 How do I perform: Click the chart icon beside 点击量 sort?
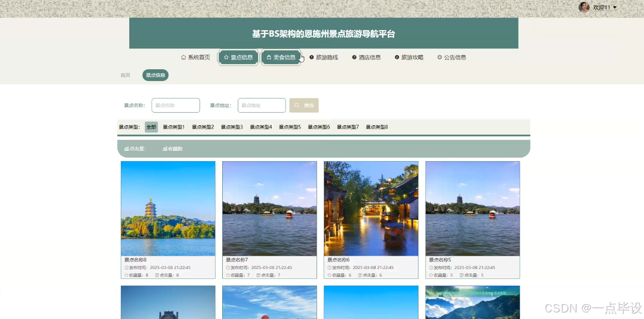(x=126, y=149)
